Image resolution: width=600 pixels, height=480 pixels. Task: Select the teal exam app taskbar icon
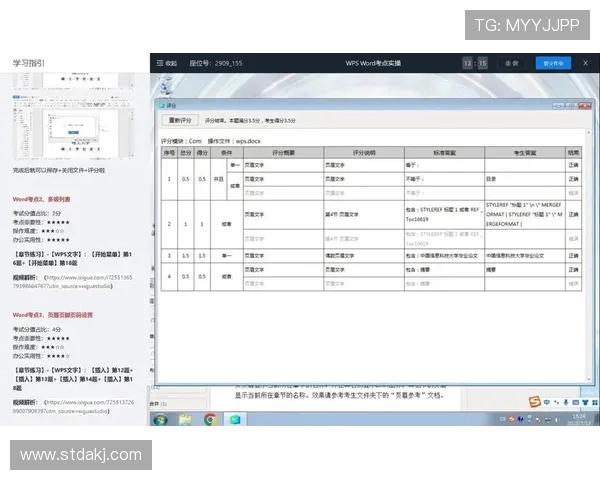[x=235, y=420]
